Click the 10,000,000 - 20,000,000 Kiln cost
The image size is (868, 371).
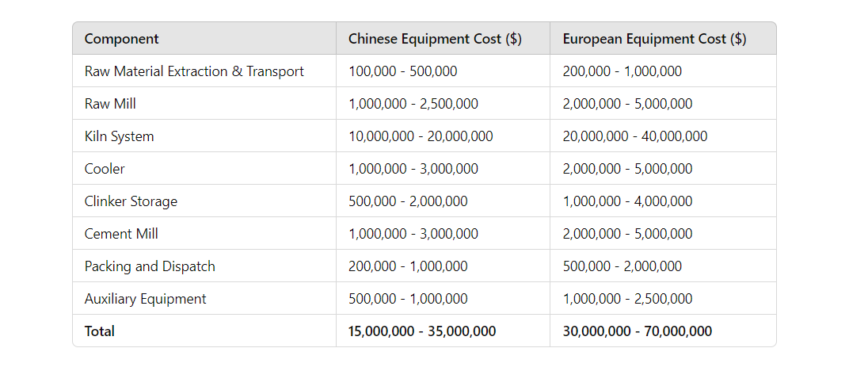click(421, 136)
